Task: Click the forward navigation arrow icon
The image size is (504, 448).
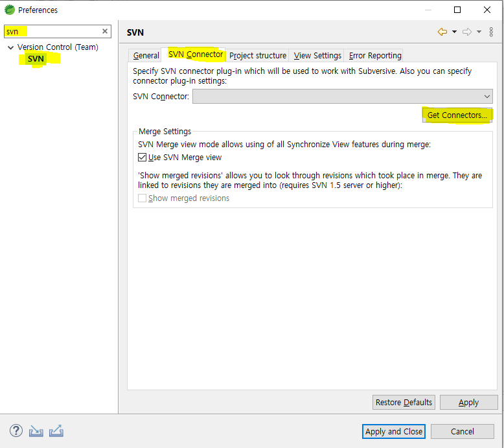Action: [x=467, y=32]
